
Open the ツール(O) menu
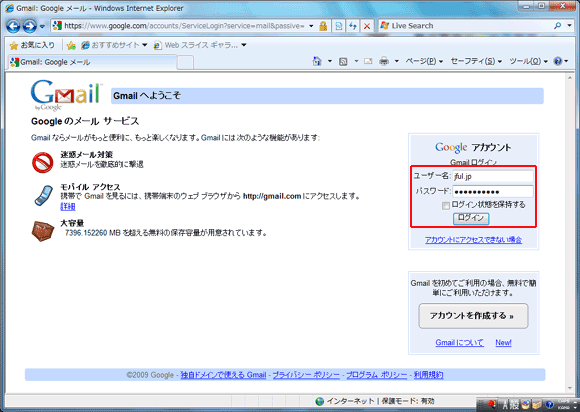tap(528, 61)
